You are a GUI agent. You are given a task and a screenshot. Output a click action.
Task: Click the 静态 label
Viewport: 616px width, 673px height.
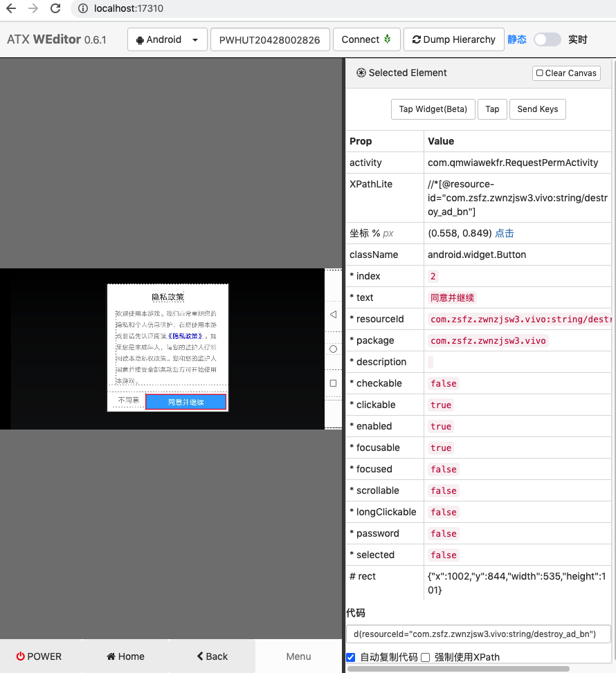point(517,39)
